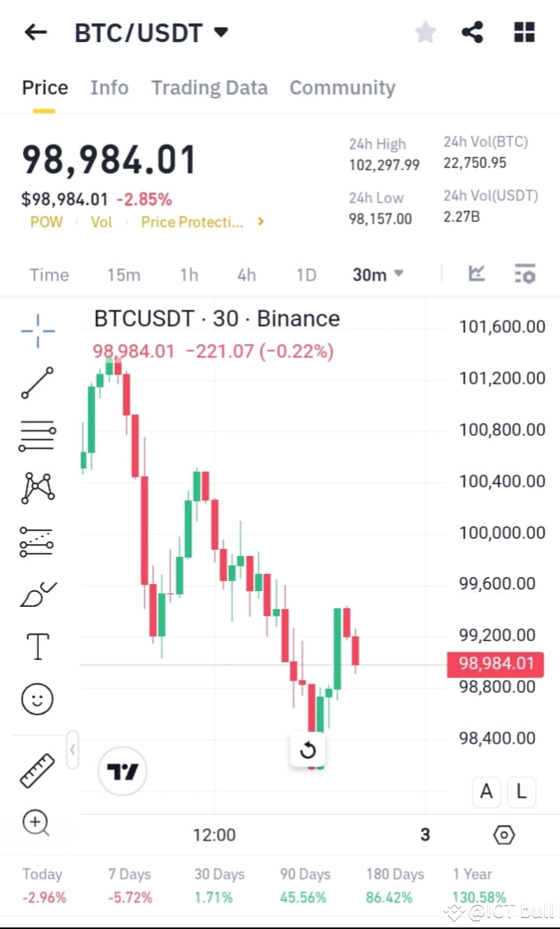Open the 30m interval dropdown
Screen dimensions: 560x929
pyautogui.click(x=378, y=274)
